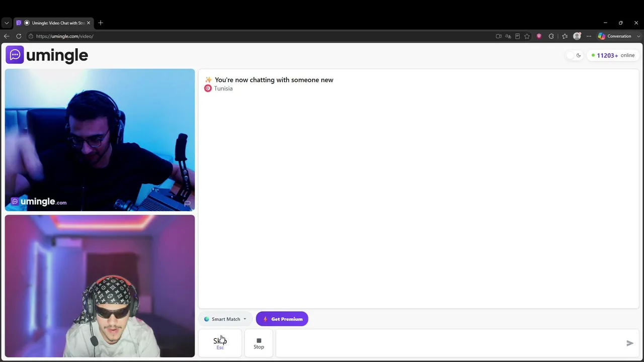Click the report flag on stranger video
This screenshot has height=362, width=644.
click(x=187, y=204)
